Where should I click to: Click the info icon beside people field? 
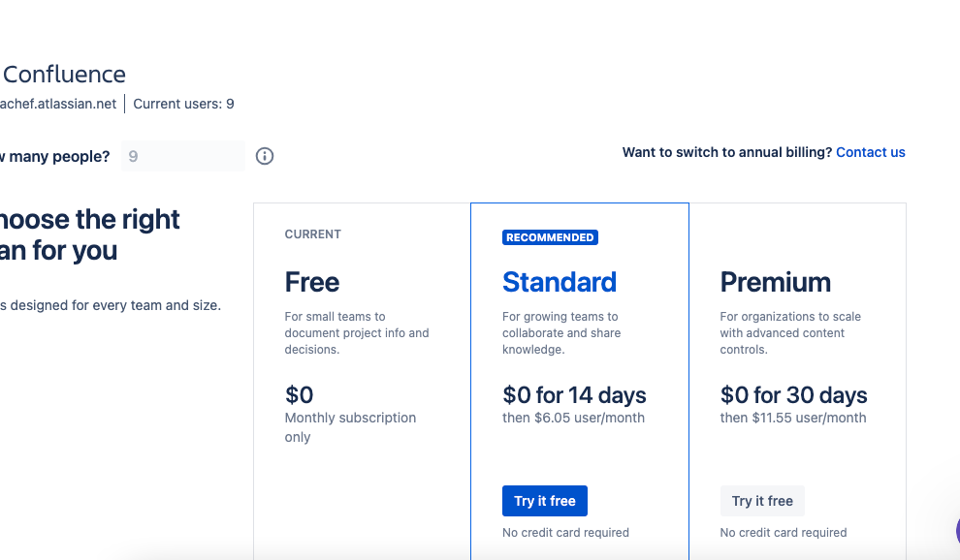coord(265,156)
